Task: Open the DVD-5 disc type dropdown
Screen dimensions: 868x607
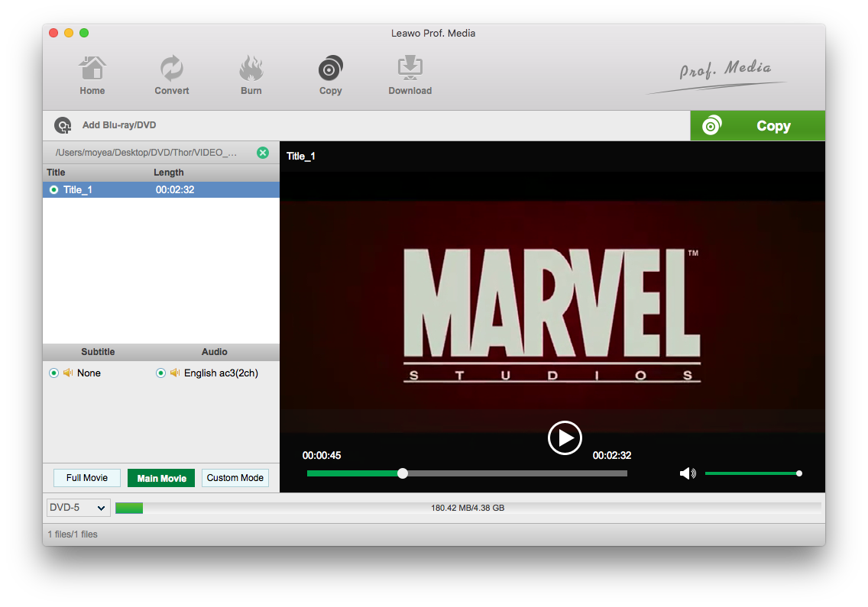Action: click(x=78, y=508)
